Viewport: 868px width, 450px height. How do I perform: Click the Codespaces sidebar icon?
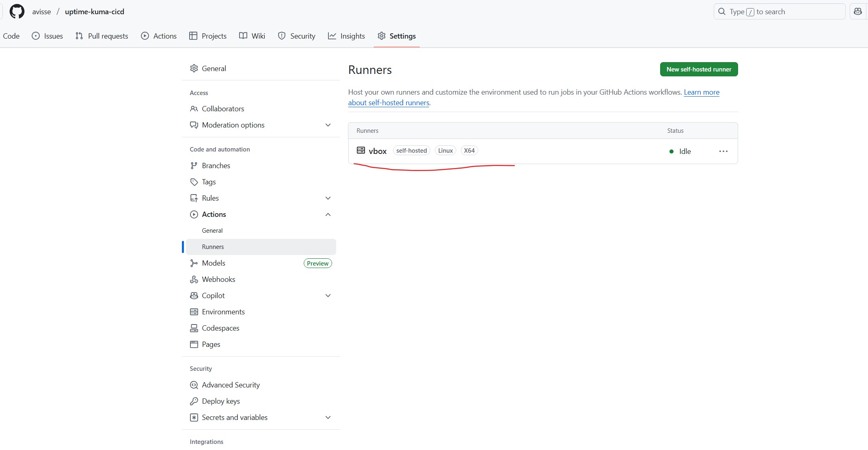[x=194, y=328]
